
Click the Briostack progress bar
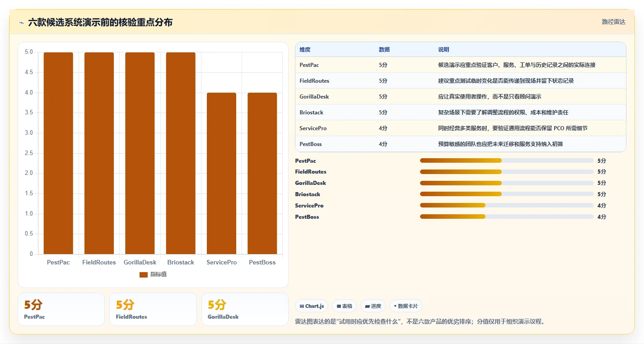(x=507, y=194)
